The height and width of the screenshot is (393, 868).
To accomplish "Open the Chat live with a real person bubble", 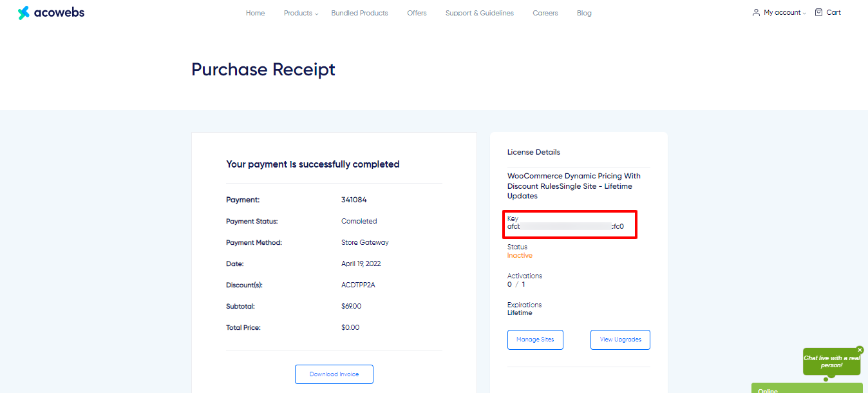I will pos(831,361).
